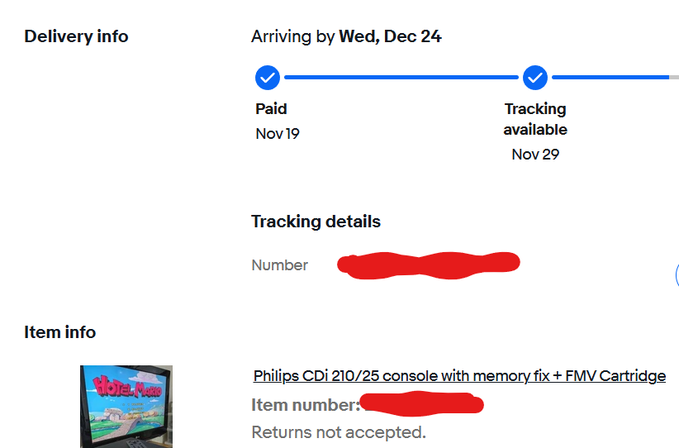679x448 pixels.
Task: Click the Returns not accepted text
Action: 338,432
